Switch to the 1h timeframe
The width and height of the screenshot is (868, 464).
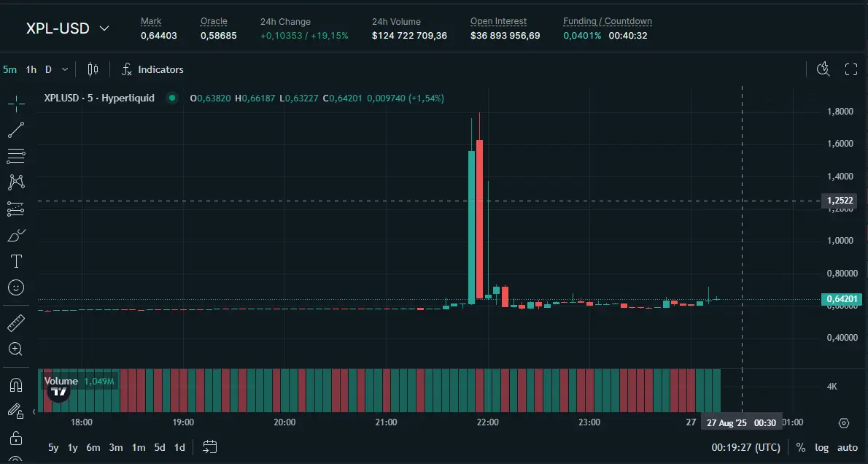tap(31, 69)
